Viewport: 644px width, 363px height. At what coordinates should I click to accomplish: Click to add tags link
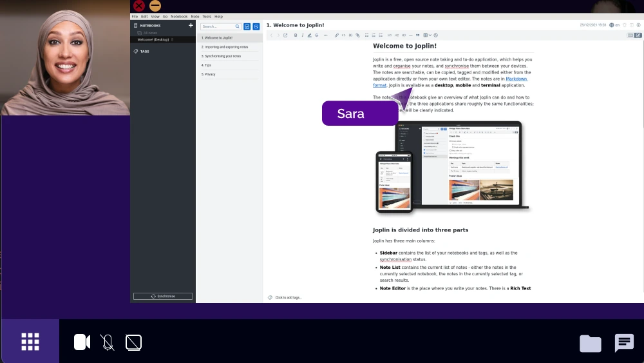pos(289,297)
